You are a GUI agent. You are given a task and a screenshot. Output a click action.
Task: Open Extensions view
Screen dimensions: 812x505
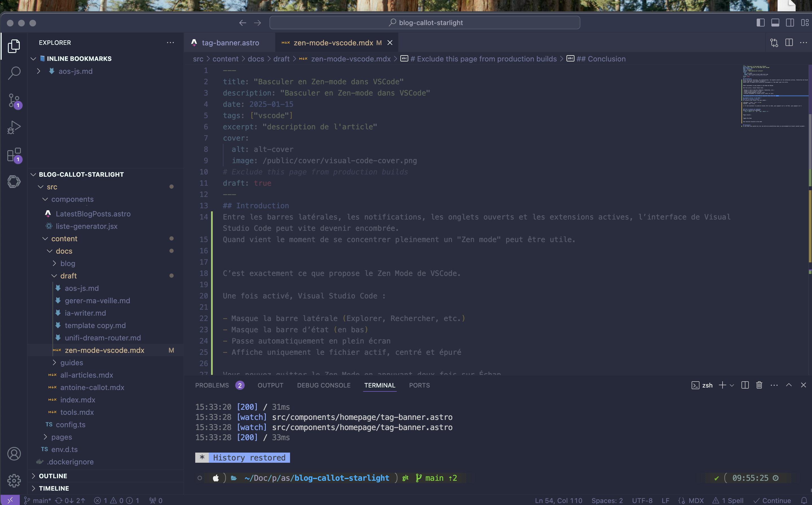[14, 155]
